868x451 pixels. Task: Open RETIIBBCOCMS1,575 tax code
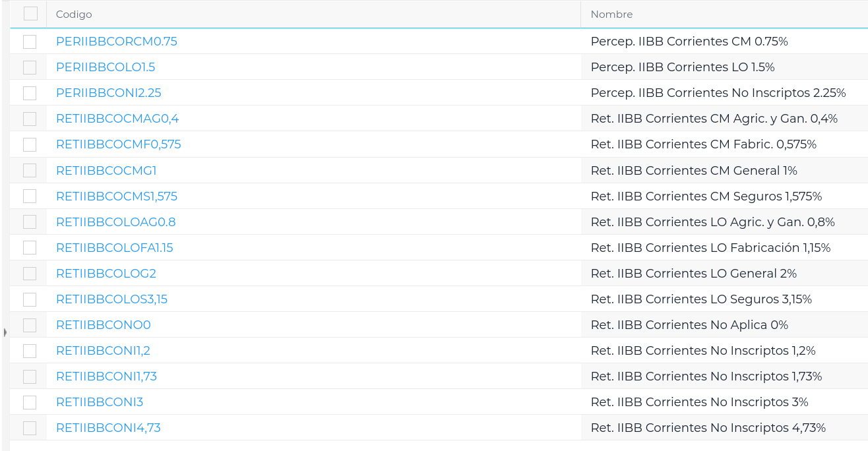pyautogui.click(x=117, y=196)
